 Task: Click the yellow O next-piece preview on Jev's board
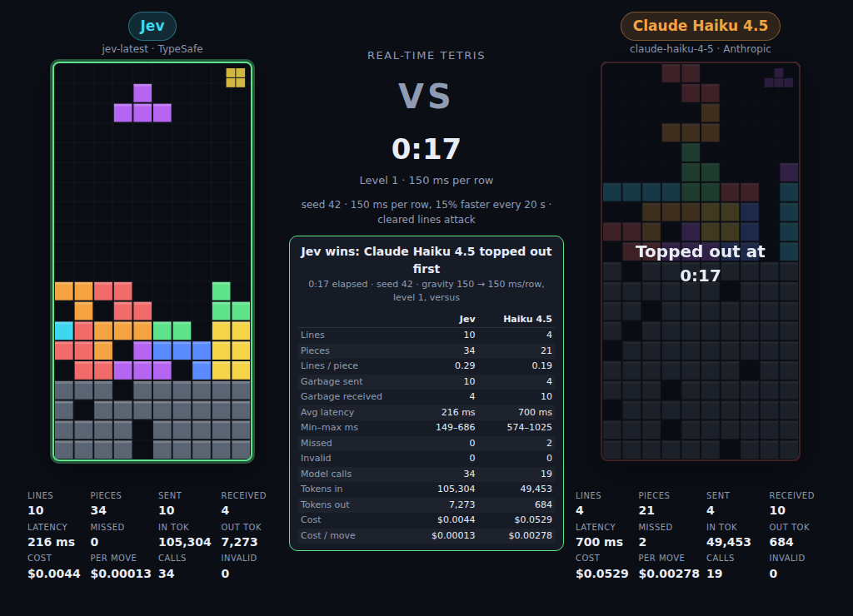tap(236, 77)
